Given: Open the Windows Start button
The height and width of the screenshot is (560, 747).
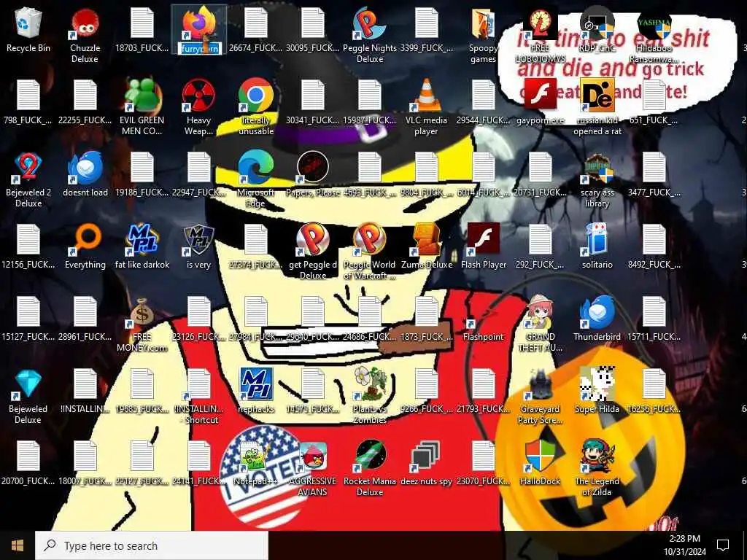Looking at the screenshot, I should pos(18,545).
